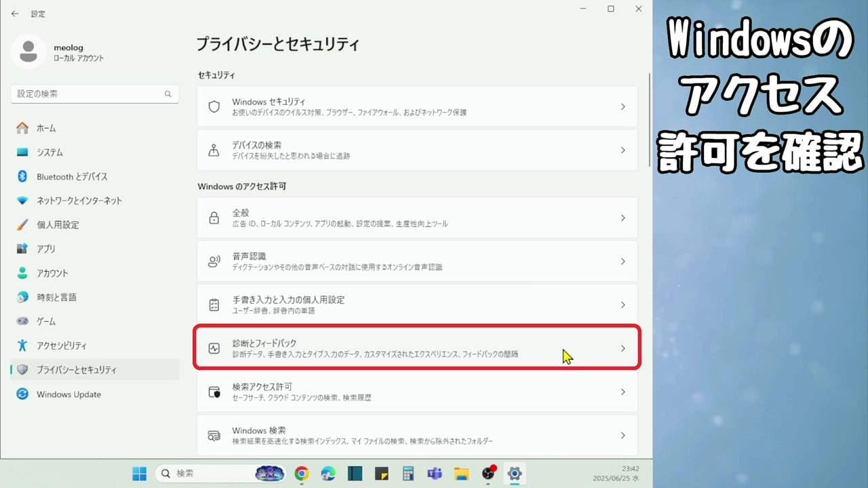Select システム in the sidebar
Viewport: 868px width, 488px height.
pyautogui.click(x=95, y=152)
